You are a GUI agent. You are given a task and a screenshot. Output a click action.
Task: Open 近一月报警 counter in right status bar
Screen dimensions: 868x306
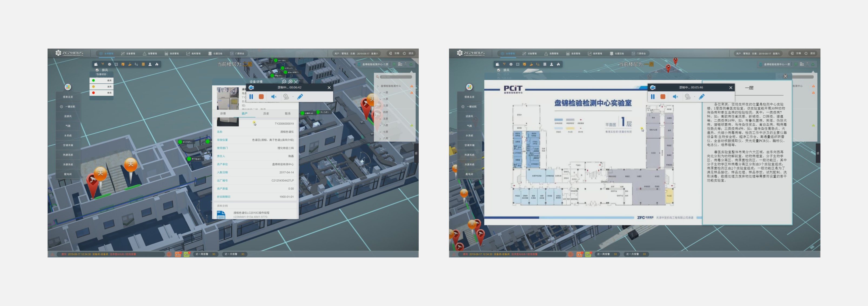[636, 254]
